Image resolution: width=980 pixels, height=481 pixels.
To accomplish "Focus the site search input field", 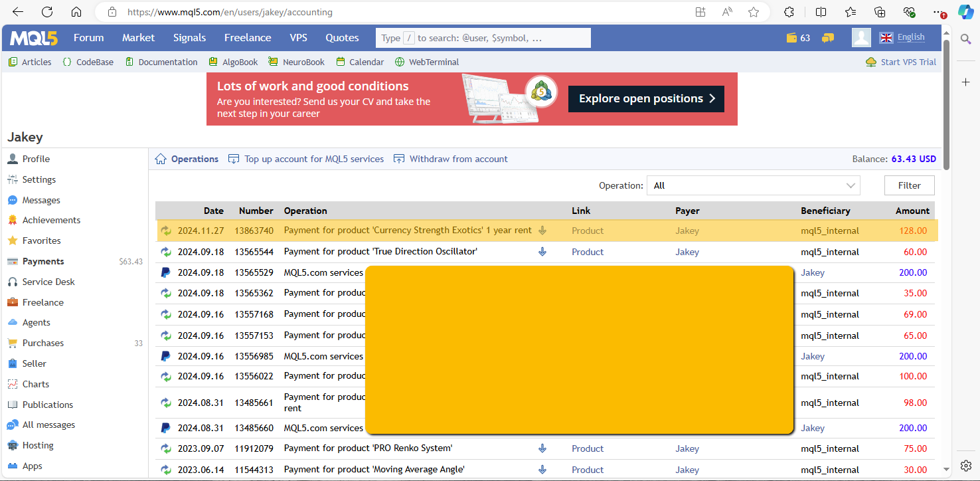I will click(483, 38).
